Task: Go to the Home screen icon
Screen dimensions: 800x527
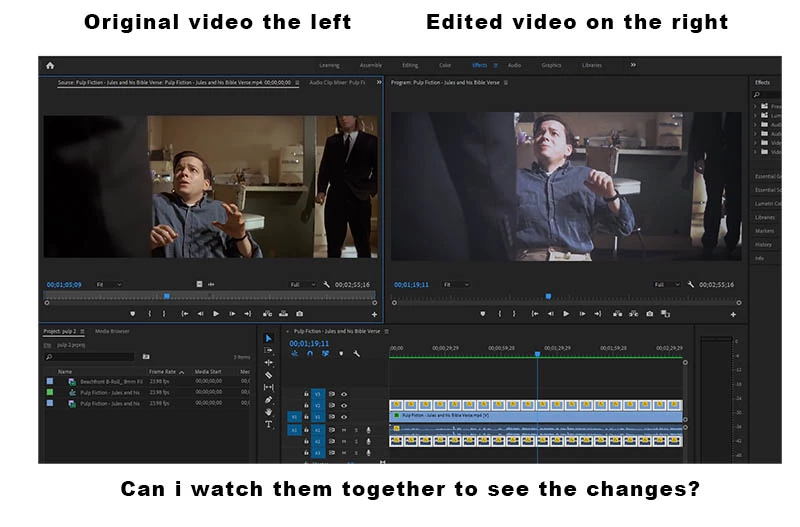Action: 50,65
